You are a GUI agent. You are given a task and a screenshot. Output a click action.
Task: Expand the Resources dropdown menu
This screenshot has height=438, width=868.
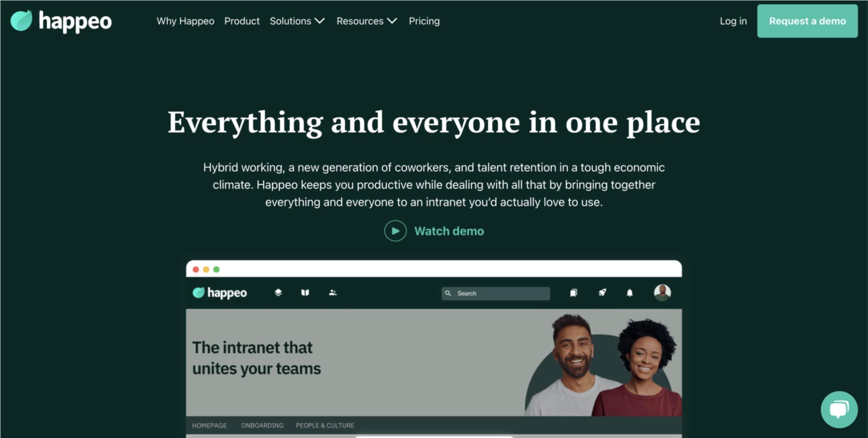366,21
